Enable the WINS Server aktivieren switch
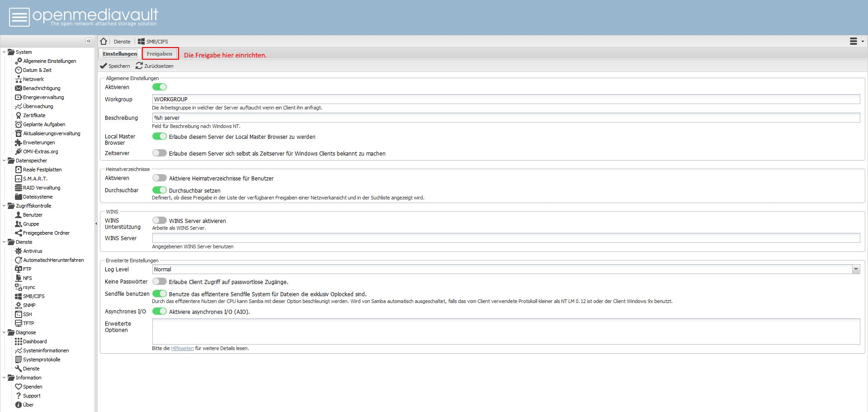Image resolution: width=868 pixels, height=412 pixels. tap(160, 220)
